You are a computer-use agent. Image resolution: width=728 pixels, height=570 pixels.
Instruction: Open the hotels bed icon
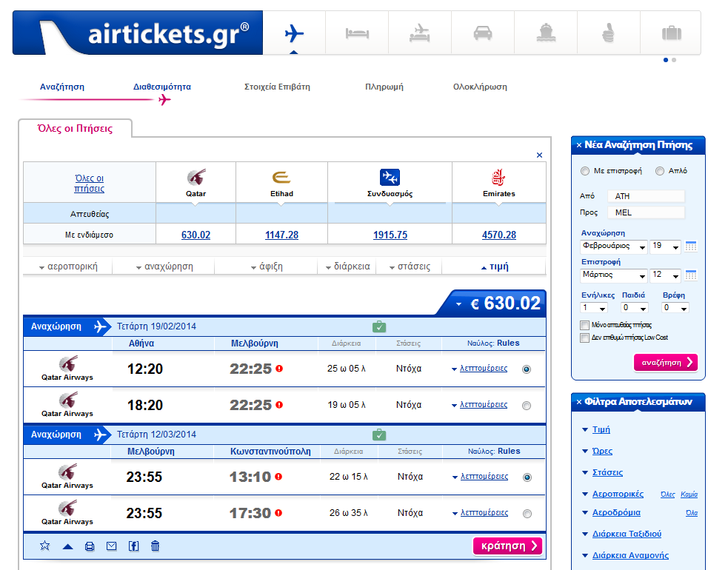click(x=357, y=33)
